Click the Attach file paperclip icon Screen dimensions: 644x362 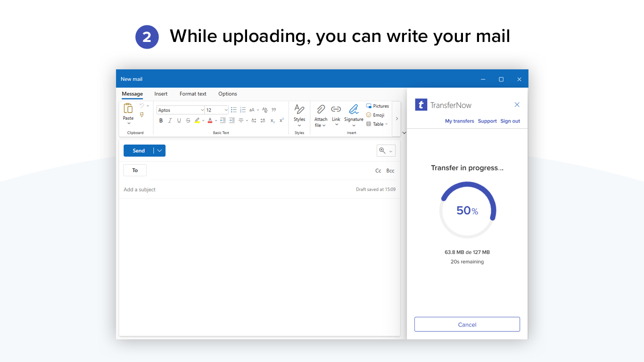pyautogui.click(x=321, y=109)
